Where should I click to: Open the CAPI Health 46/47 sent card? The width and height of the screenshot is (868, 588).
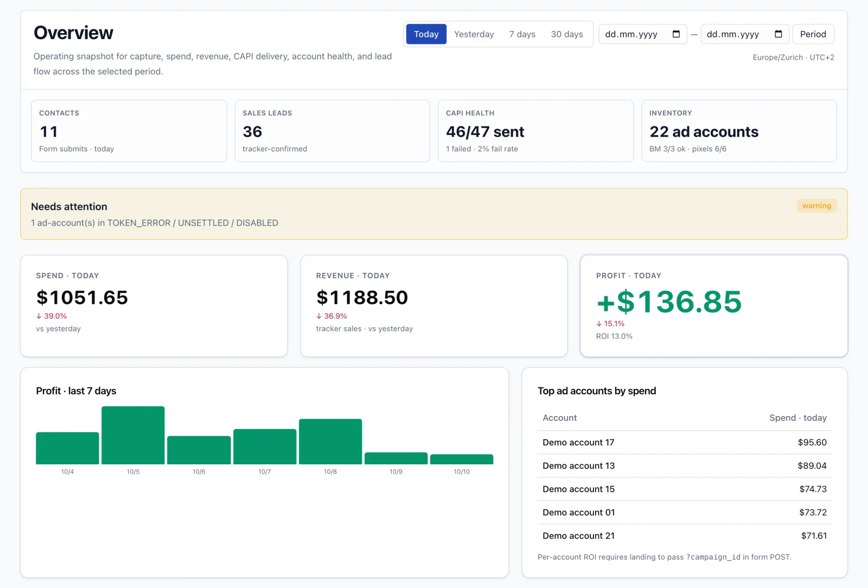535,131
